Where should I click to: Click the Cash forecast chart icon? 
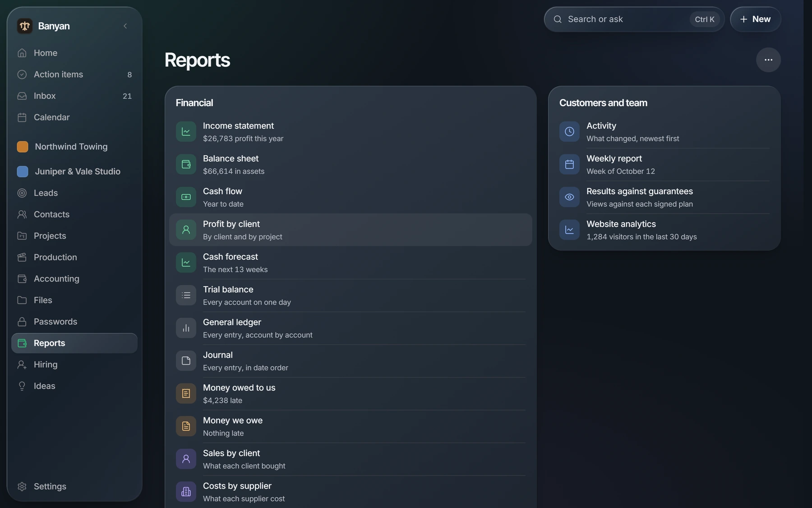pyautogui.click(x=186, y=263)
